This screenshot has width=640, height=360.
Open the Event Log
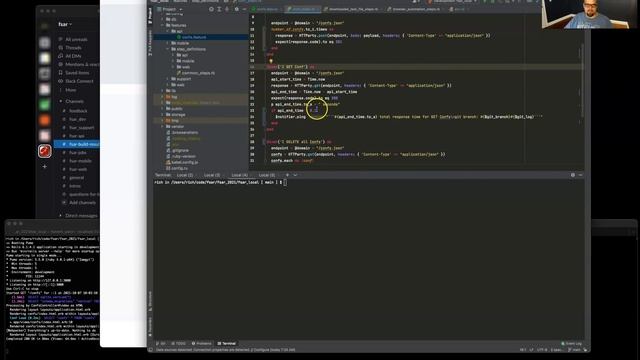click(x=571, y=344)
